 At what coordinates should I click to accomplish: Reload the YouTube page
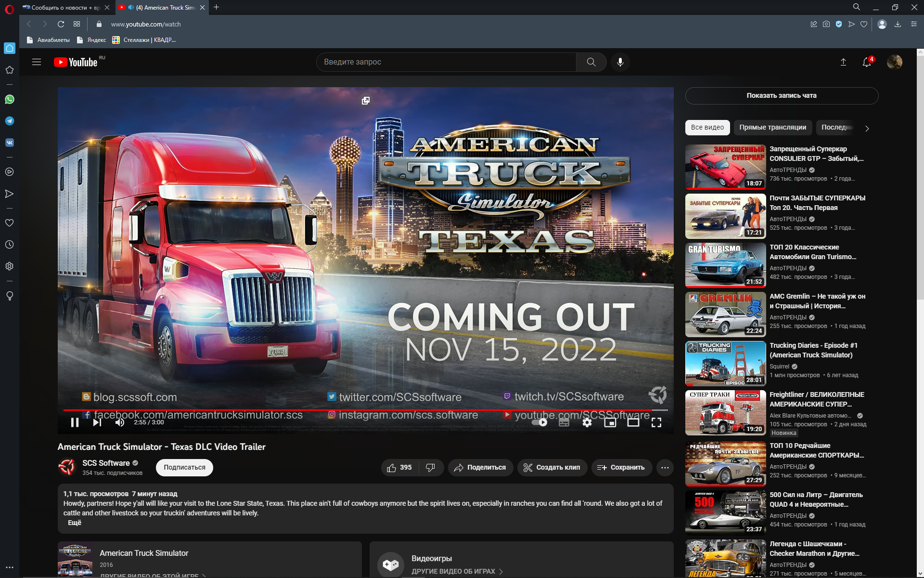click(61, 24)
